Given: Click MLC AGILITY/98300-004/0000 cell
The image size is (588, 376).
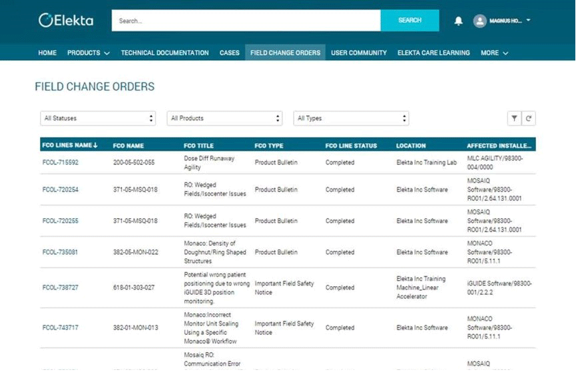Looking at the screenshot, I should 495,162.
